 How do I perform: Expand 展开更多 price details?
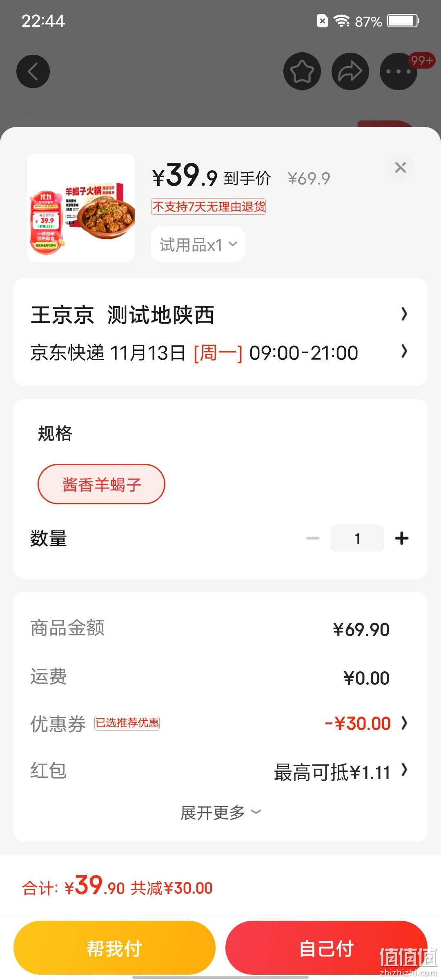pyautogui.click(x=220, y=813)
